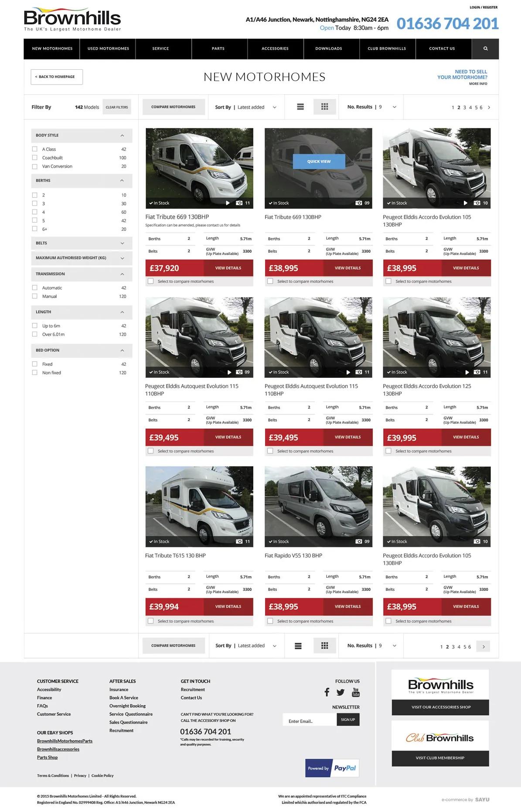Open Fiat Rapido V55 photo thumbnail
Viewport: 521px width, 812px height.
(318, 506)
